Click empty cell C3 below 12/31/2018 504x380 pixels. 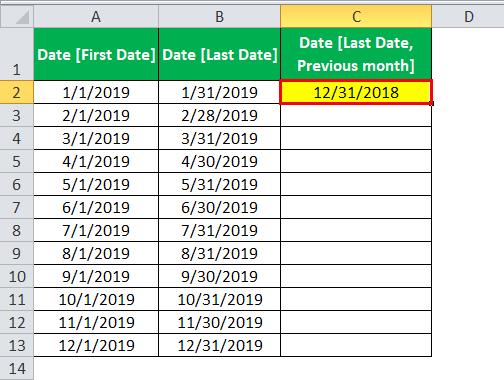pos(356,115)
